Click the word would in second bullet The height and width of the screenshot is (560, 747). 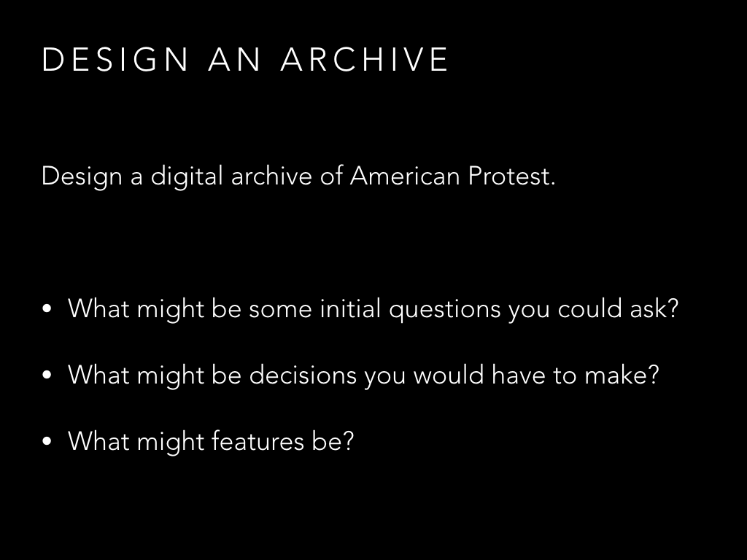pos(449,375)
